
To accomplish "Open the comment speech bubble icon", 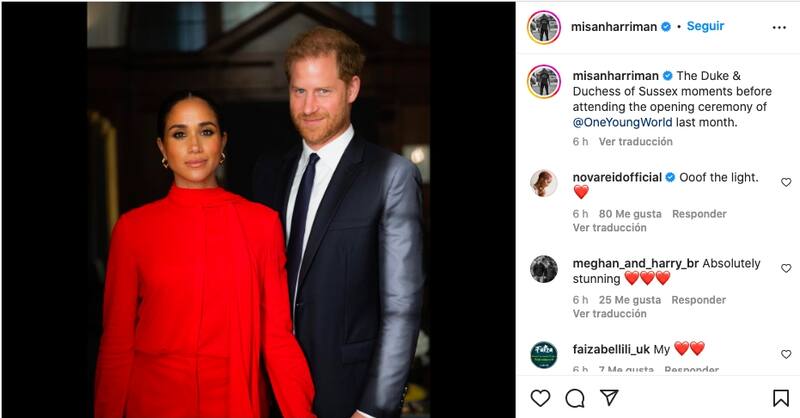I will click(x=575, y=398).
